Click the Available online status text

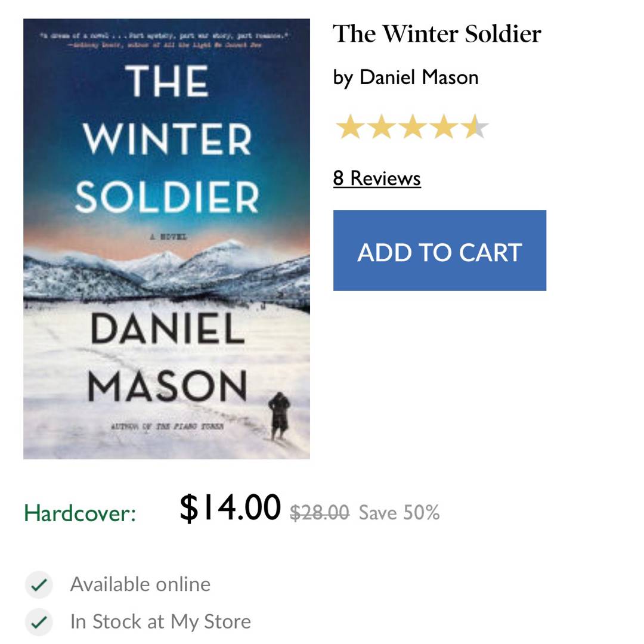[140, 584]
